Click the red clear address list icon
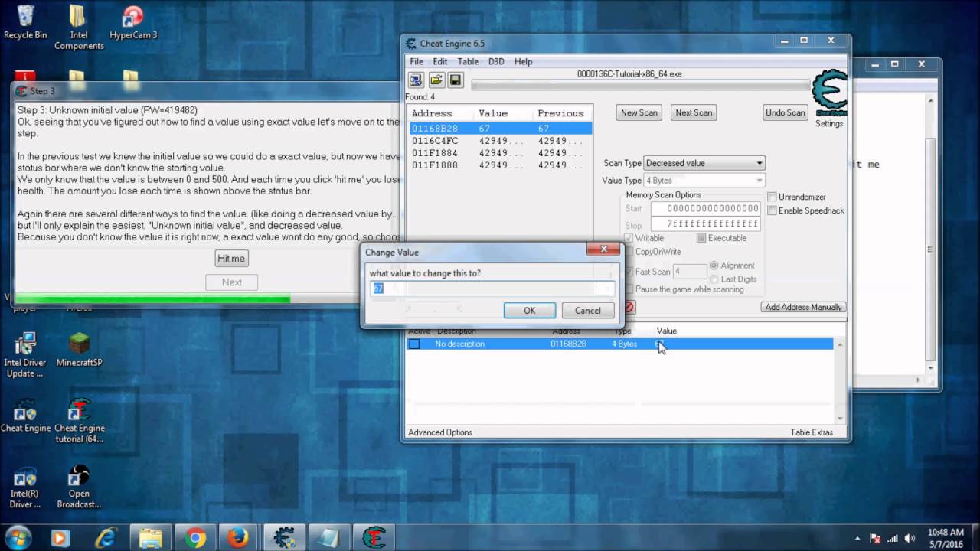Viewport: 980px width, 551px height. [629, 307]
